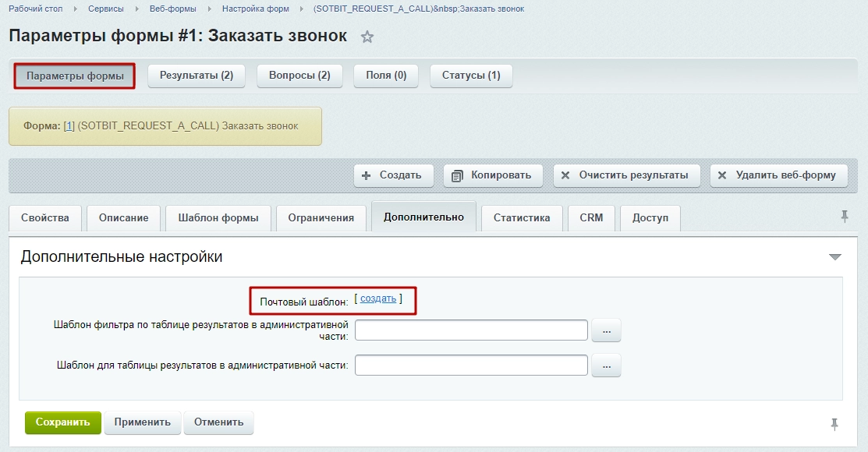This screenshot has height=452, width=868.
Task: Focus the filter template input field
Action: click(x=471, y=330)
